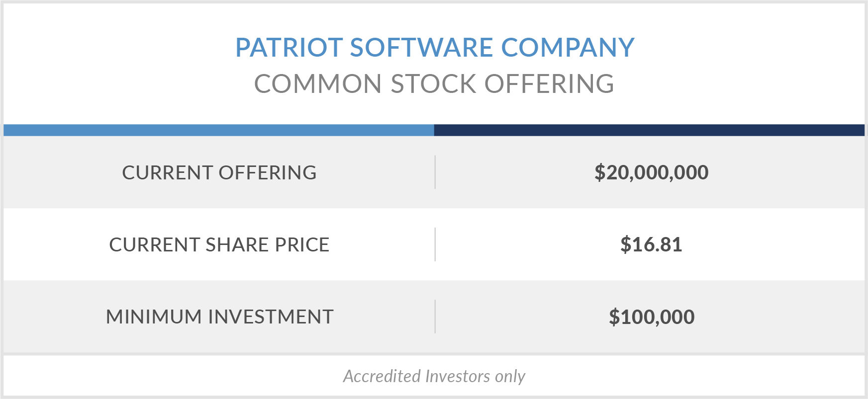This screenshot has width=868, height=399.
Task: Click the $20,000,000 offering amount
Action: point(651,173)
